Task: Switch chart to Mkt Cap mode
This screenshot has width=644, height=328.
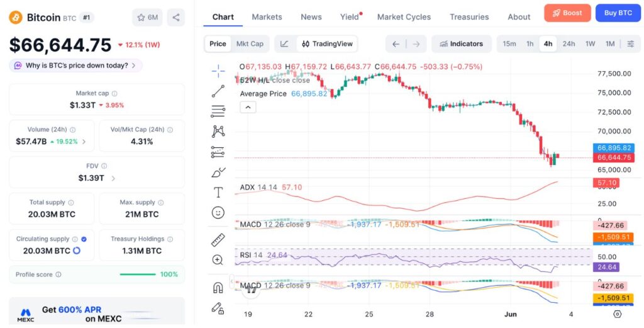Action: point(250,44)
